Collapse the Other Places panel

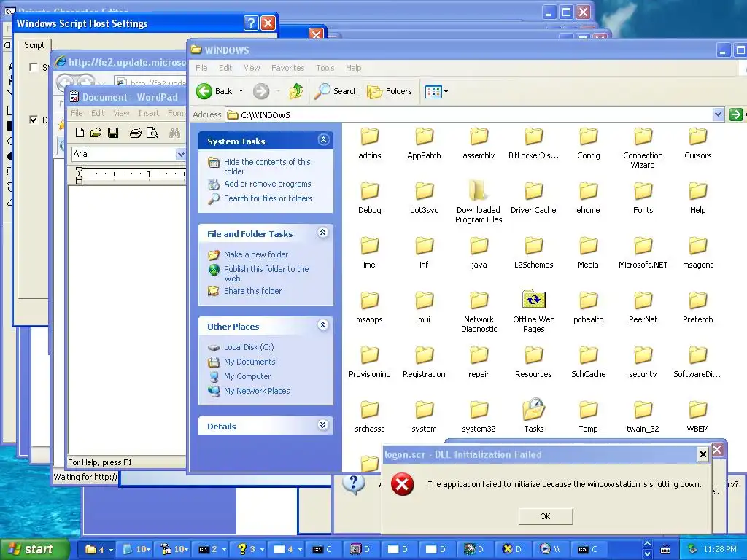(323, 324)
